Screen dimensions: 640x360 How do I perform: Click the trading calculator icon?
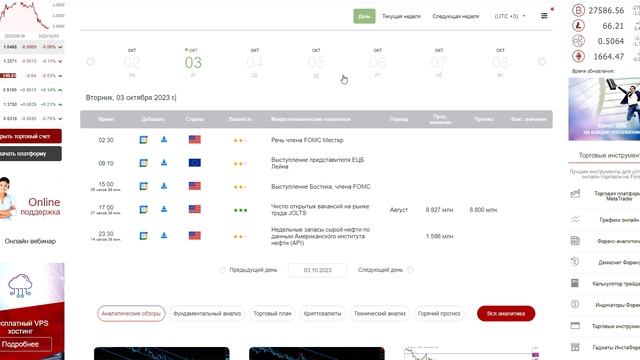(575, 283)
